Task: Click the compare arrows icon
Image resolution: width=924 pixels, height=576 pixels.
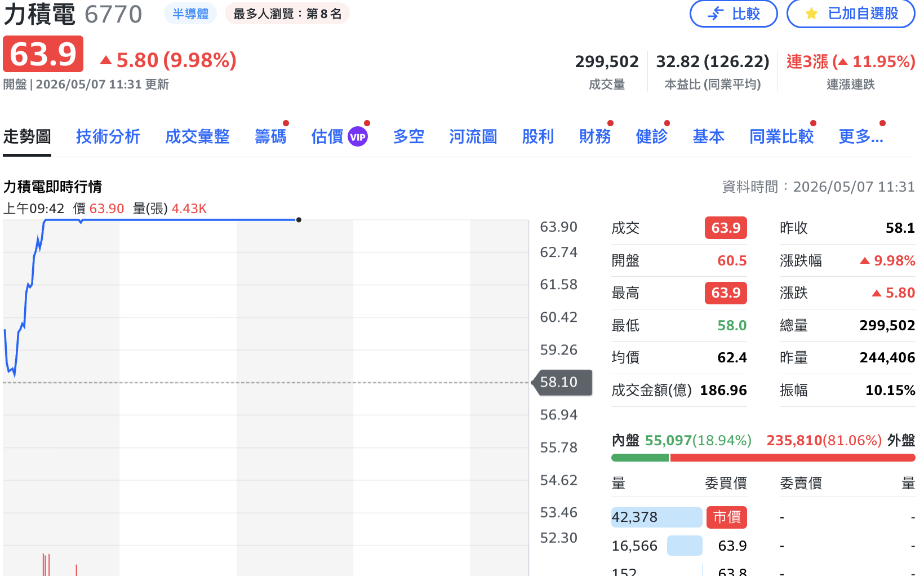Action: [x=716, y=14]
